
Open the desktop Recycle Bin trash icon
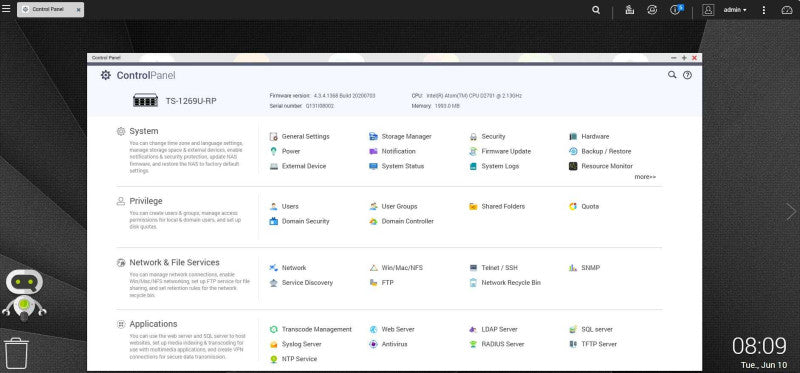pyautogui.click(x=16, y=353)
